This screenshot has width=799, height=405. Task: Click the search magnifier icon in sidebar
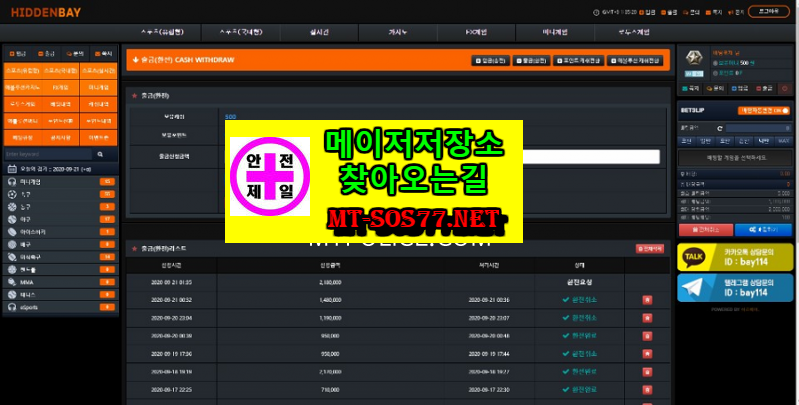click(x=100, y=154)
